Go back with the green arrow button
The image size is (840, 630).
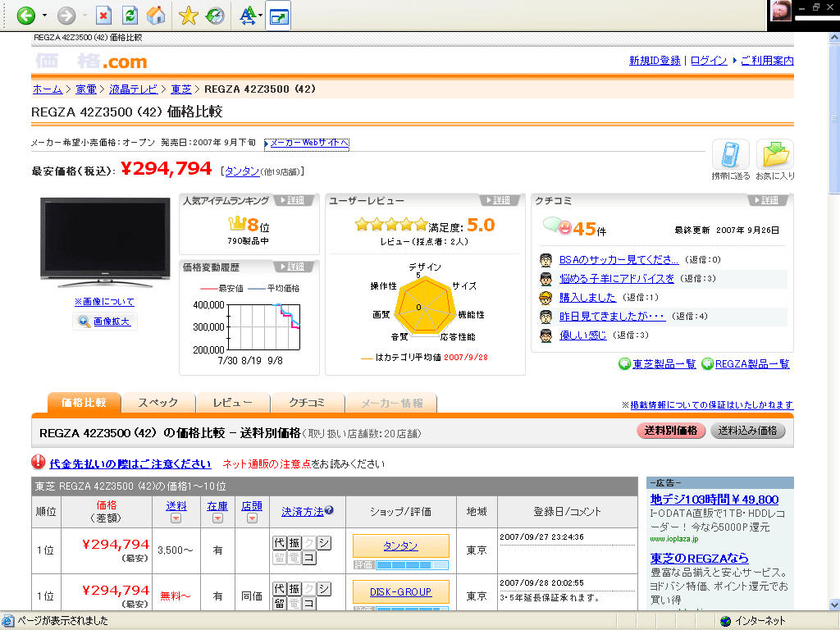(x=25, y=16)
